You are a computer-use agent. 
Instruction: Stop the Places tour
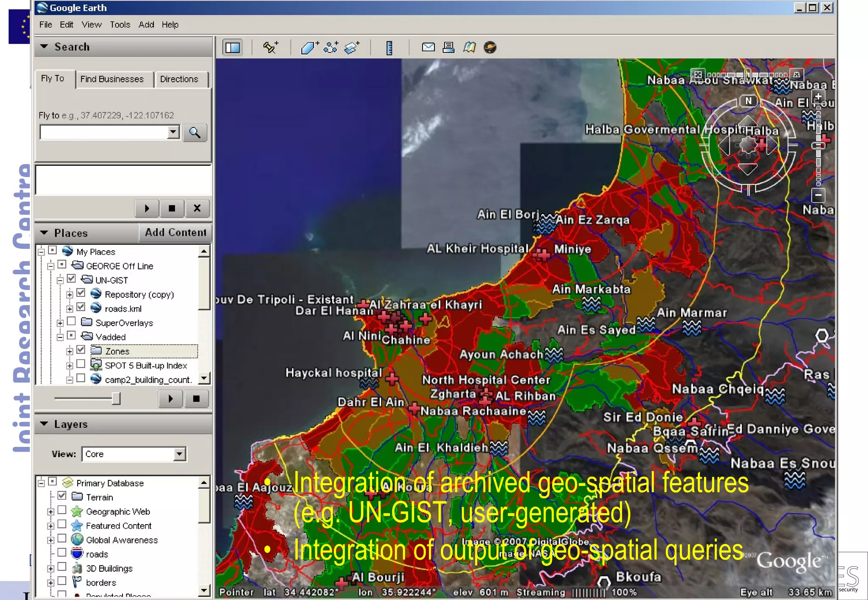point(196,399)
